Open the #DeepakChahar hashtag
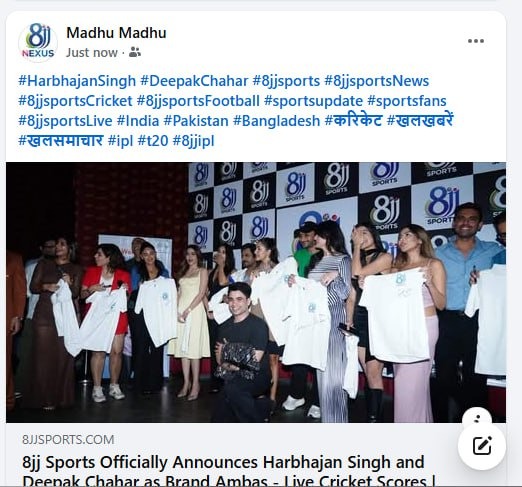522x487 pixels. tap(194, 81)
